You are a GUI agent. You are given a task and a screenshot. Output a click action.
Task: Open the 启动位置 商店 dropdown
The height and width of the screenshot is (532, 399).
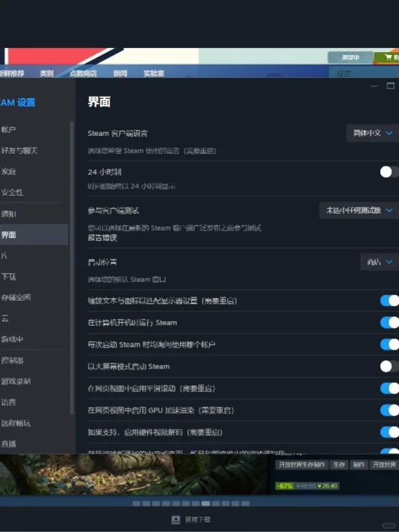[380, 262]
